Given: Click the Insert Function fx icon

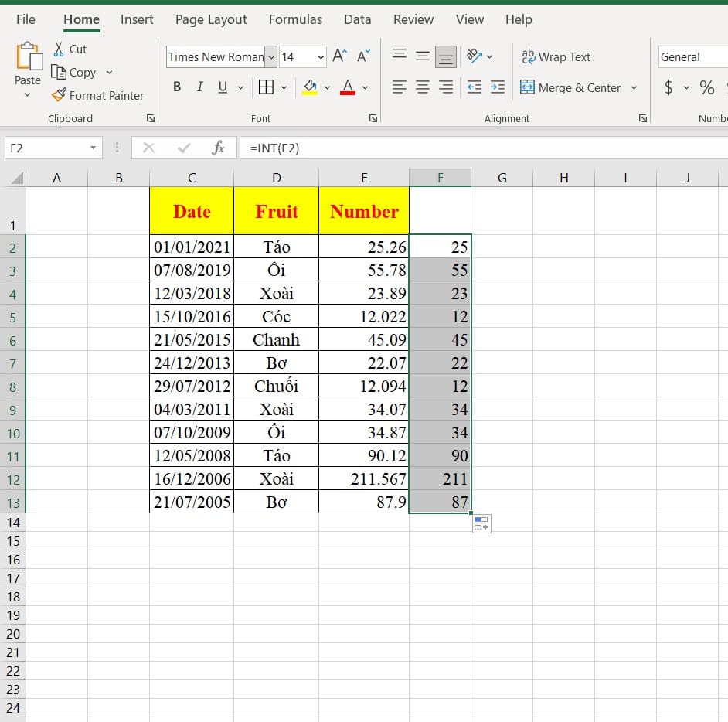Looking at the screenshot, I should pos(218,148).
